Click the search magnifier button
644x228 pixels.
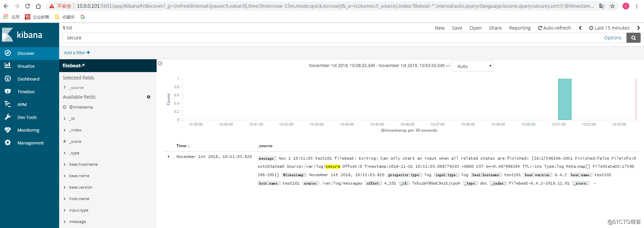tap(634, 38)
